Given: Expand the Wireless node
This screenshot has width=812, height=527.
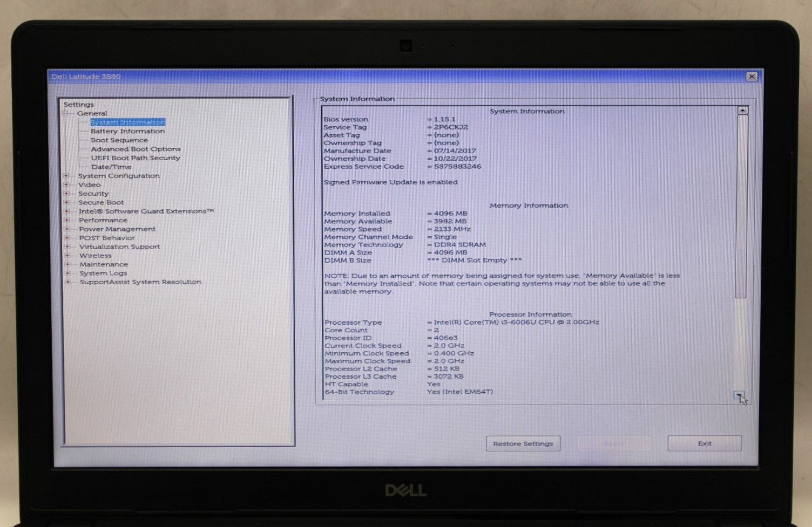Looking at the screenshot, I should (x=67, y=256).
